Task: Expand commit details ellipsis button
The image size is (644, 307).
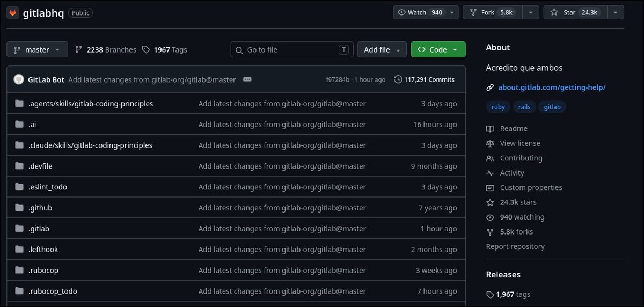Action: coord(247,79)
